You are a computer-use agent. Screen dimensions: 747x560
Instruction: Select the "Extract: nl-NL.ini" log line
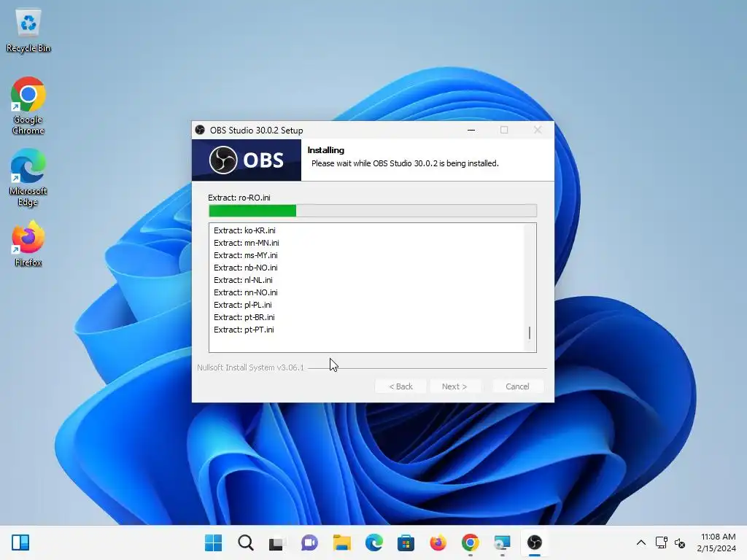point(243,280)
